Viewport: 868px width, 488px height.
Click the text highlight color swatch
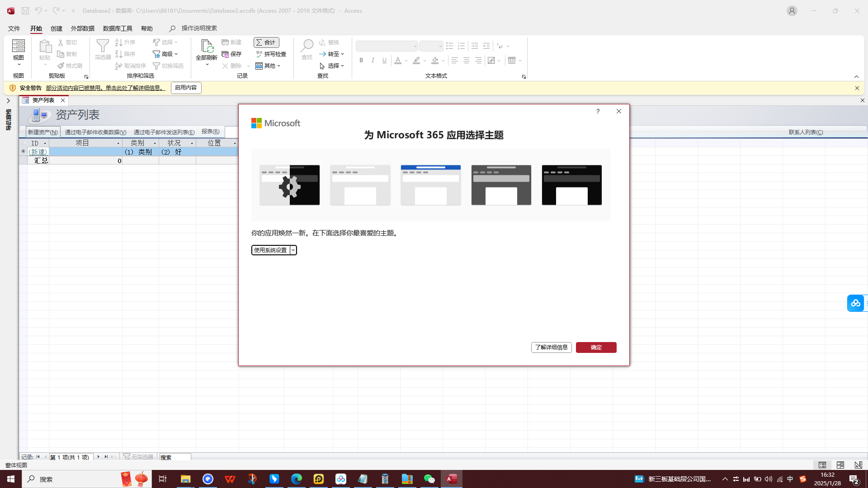point(416,60)
